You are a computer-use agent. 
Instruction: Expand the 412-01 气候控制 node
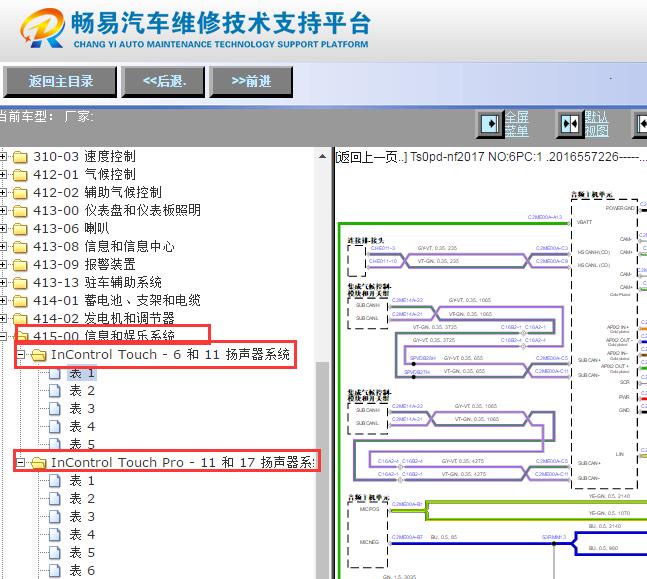(x=3, y=175)
